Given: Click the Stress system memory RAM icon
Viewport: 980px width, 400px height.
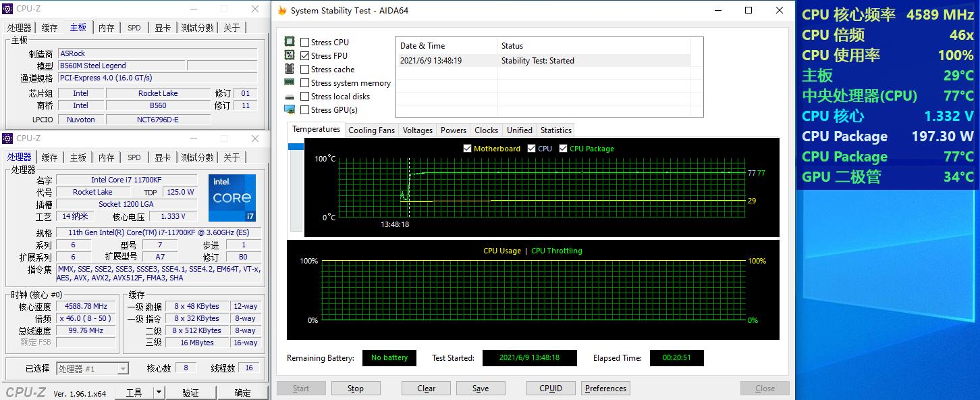Looking at the screenshot, I should point(290,82).
